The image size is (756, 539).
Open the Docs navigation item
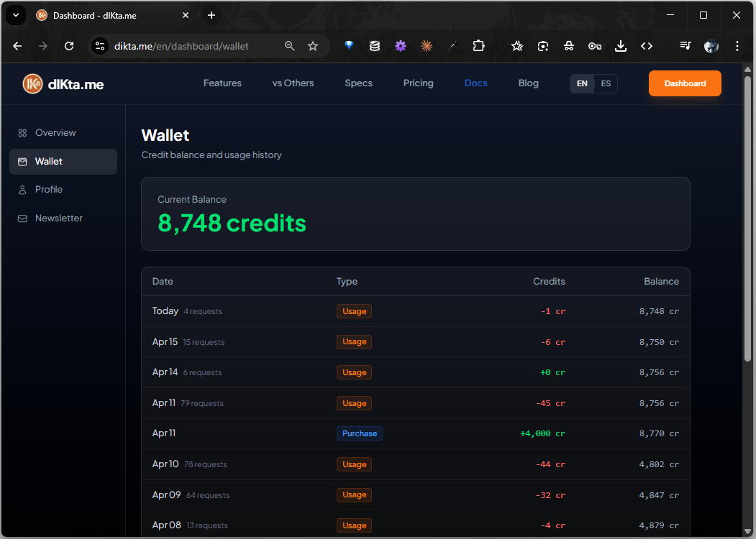[x=475, y=83]
